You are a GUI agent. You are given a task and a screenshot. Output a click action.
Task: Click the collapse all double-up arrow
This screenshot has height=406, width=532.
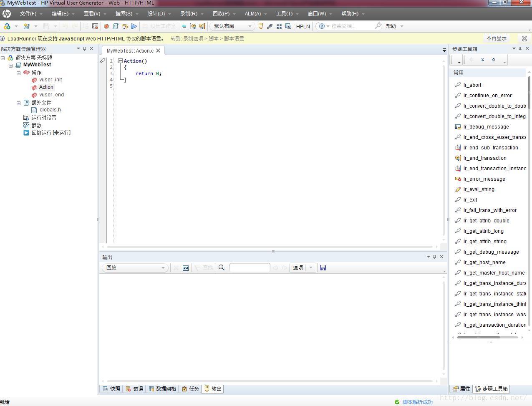(494, 60)
